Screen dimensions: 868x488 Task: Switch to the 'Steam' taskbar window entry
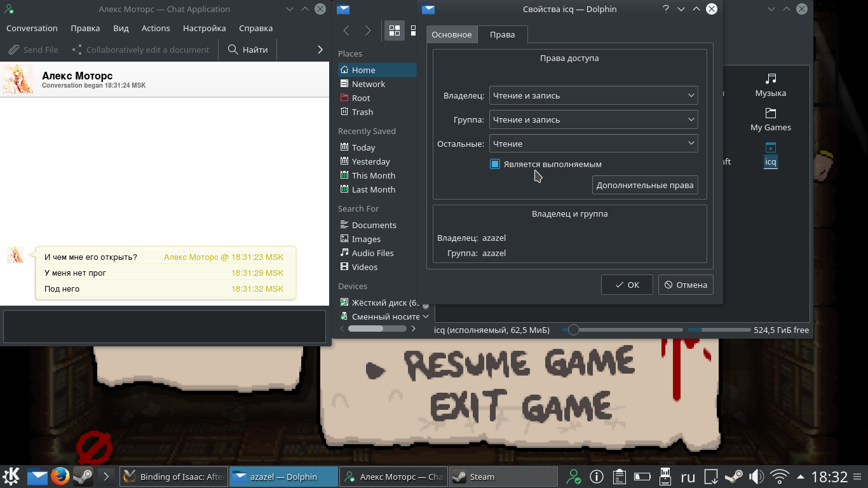click(x=503, y=477)
